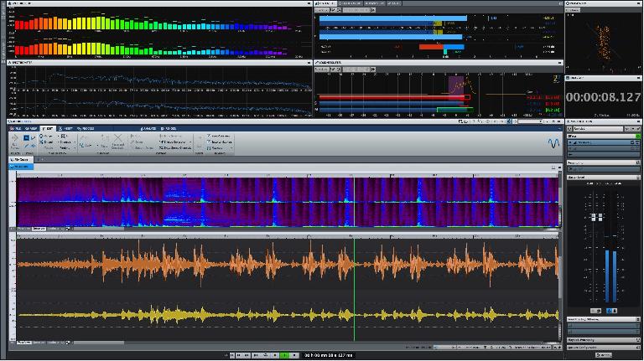
Task: Open Settings button in Loudness Meter toolbar
Action: [x=322, y=70]
